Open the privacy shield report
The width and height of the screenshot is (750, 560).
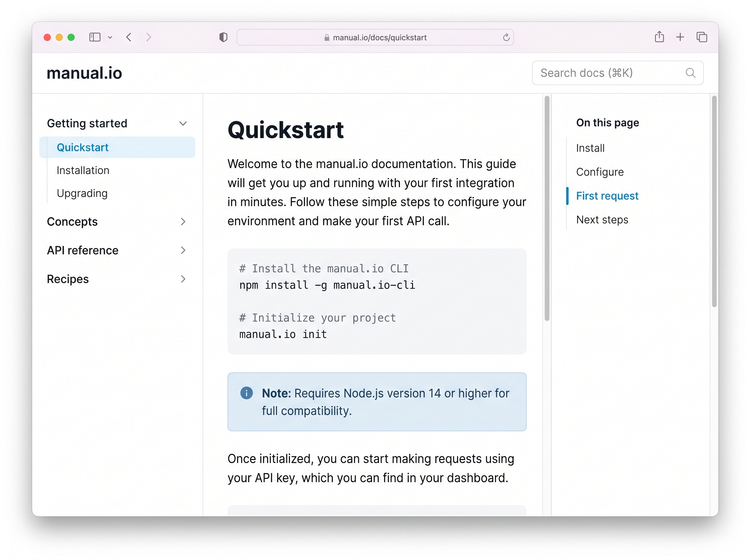tap(223, 37)
